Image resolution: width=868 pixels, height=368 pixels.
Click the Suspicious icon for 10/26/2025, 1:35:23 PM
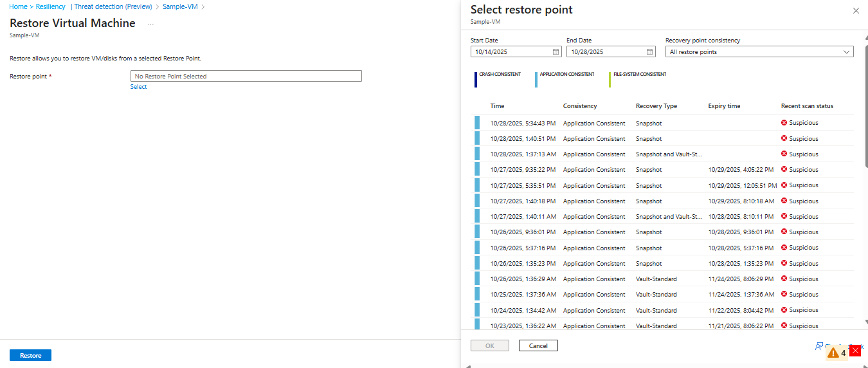click(x=784, y=263)
